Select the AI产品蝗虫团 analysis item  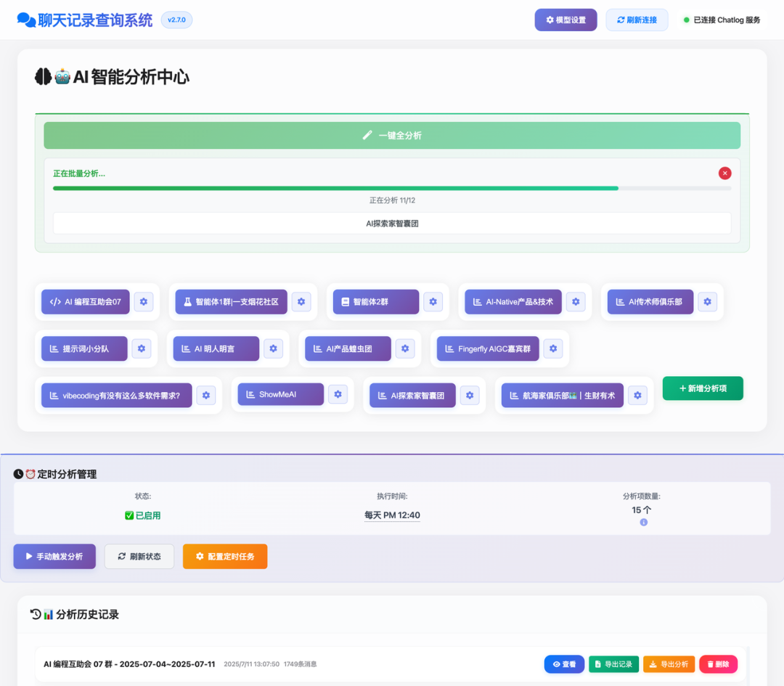[x=348, y=348]
